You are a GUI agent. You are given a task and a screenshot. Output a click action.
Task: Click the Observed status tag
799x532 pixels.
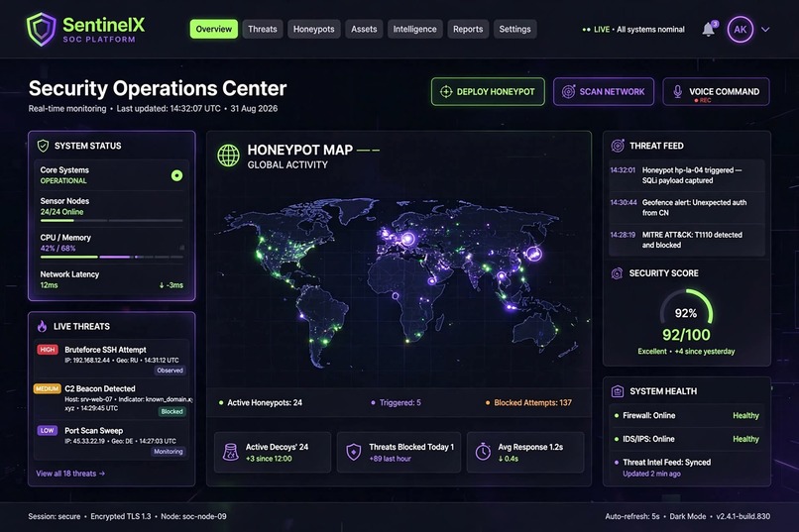coord(170,371)
